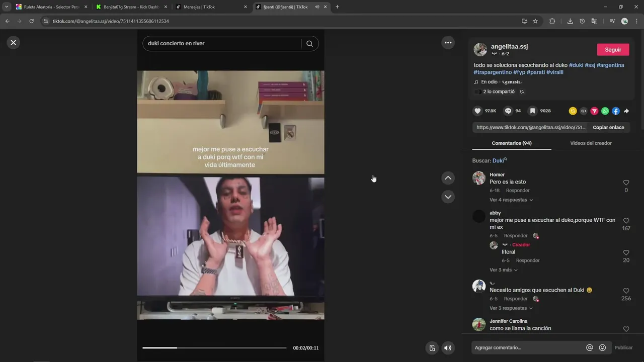The width and height of the screenshot is (644, 362).
Task: Go to the next video with down arrow
Action: click(x=448, y=197)
